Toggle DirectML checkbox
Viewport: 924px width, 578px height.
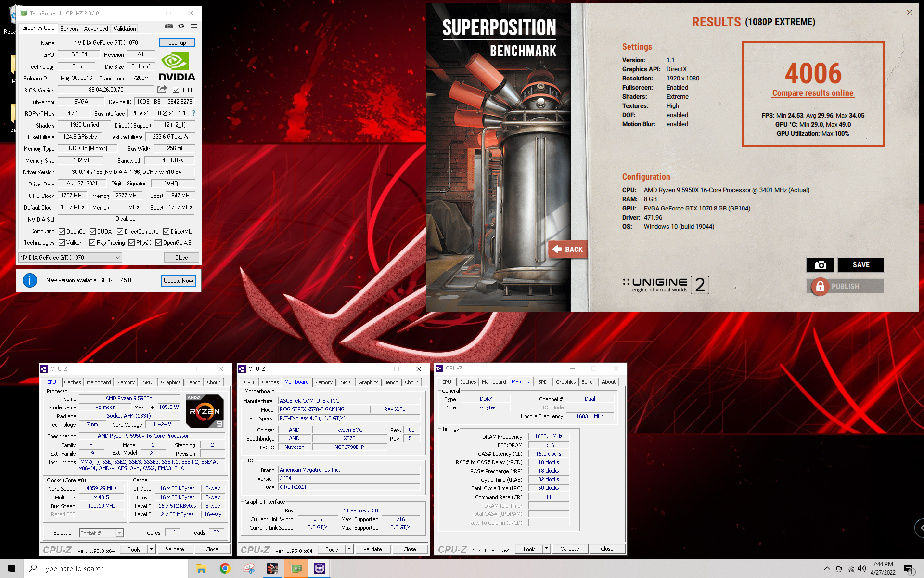coord(166,232)
